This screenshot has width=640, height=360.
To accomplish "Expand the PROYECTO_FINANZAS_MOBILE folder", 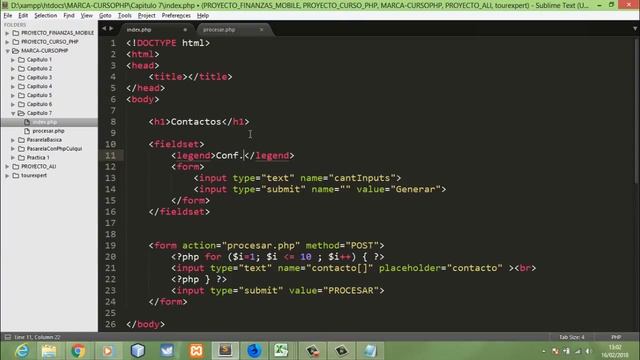I will pos(7,33).
